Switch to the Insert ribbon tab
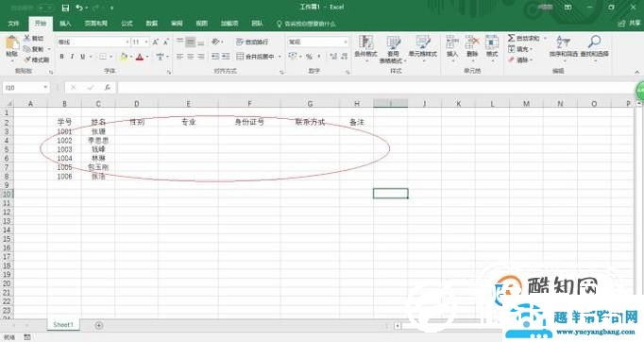The image size is (644, 342). [65, 24]
